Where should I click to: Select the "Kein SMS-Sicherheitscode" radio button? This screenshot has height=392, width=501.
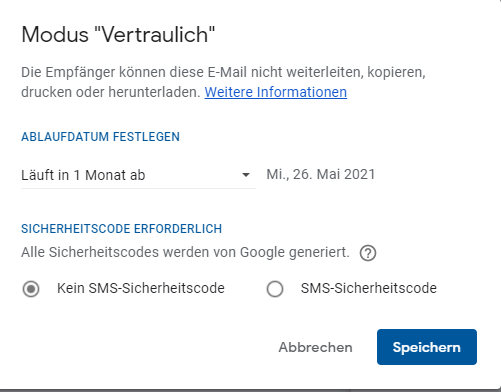coord(31,289)
